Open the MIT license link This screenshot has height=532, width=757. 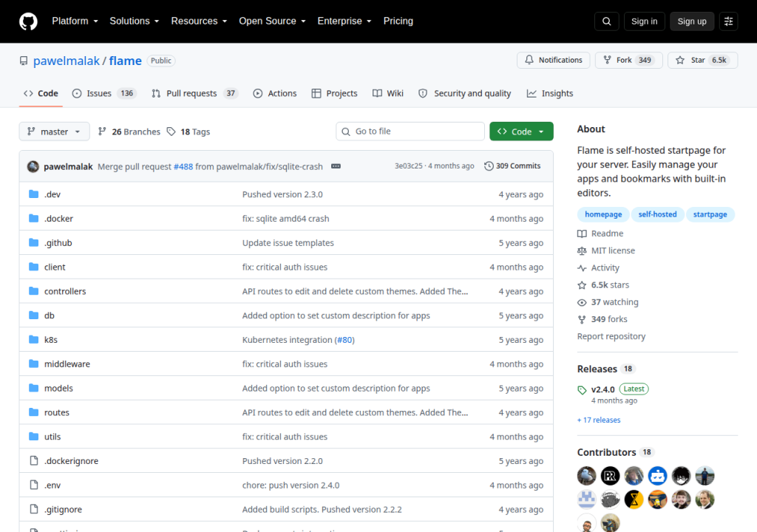click(x=606, y=250)
